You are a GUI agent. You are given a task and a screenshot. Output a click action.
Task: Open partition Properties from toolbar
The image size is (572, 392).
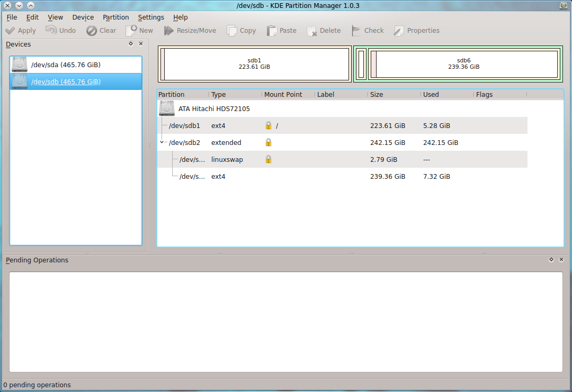(x=399, y=31)
